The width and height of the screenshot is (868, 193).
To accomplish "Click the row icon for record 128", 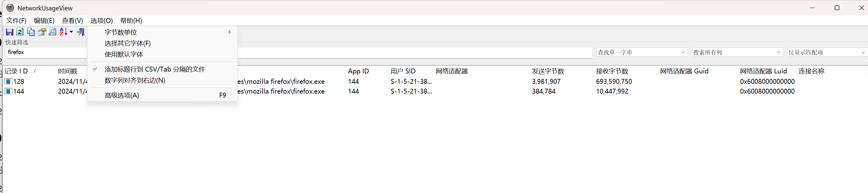I will pyautogui.click(x=8, y=81).
